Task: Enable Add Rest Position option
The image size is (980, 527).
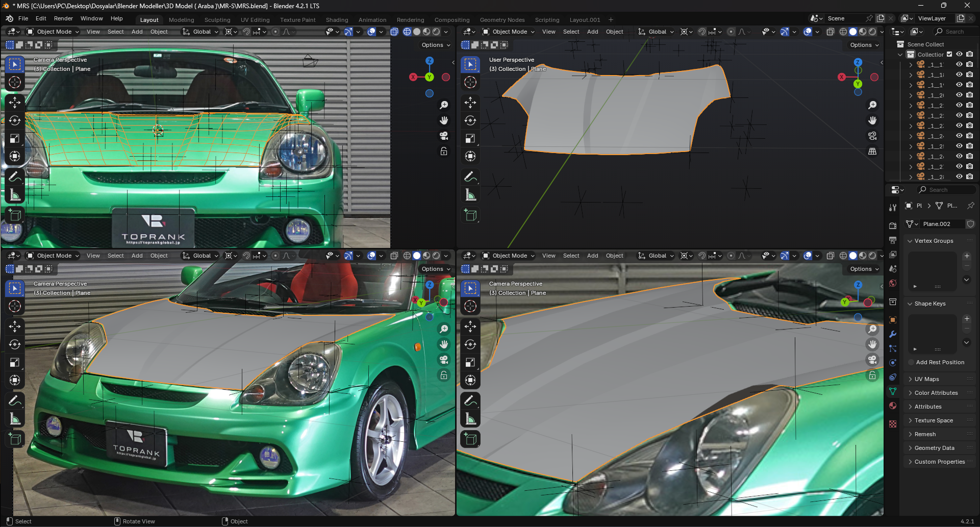Action: [x=911, y=362]
